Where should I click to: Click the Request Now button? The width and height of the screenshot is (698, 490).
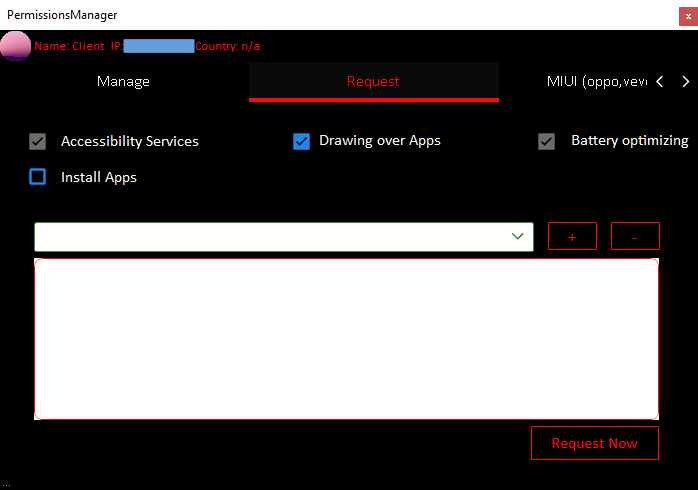tap(594, 443)
